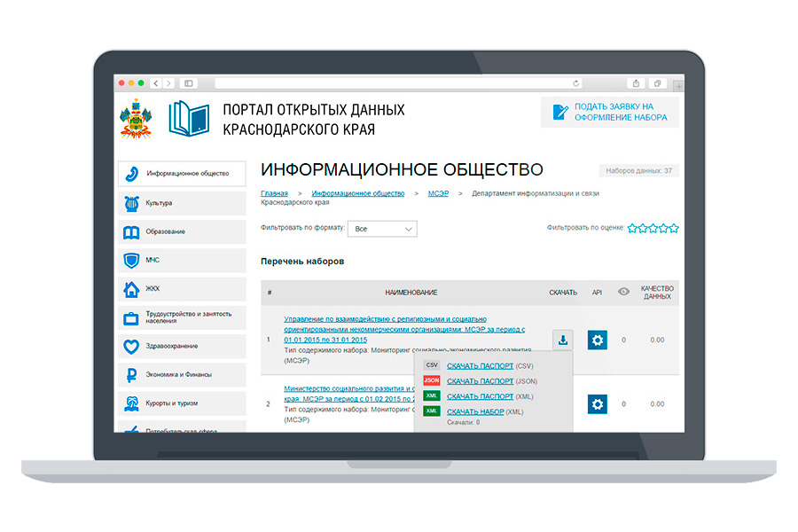This screenshot has width=798, height=532.
Task: Click the Наименование column header
Action: click(x=411, y=293)
